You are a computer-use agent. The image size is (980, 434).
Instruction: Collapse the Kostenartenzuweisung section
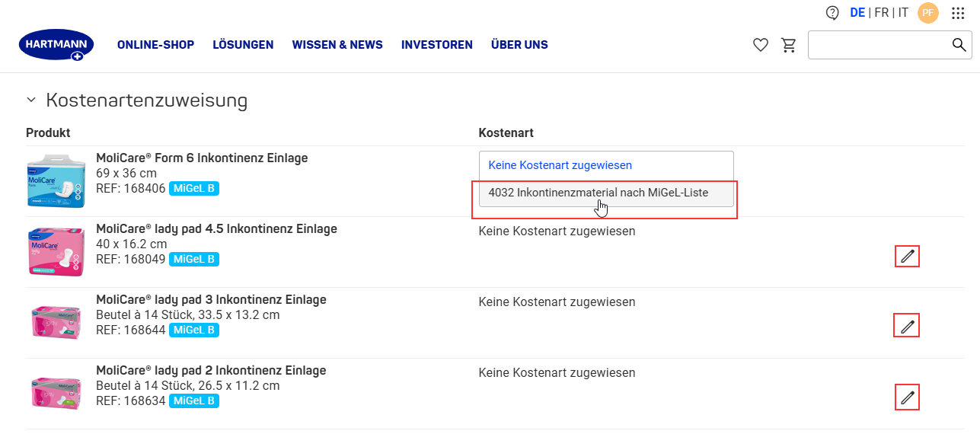[30, 100]
